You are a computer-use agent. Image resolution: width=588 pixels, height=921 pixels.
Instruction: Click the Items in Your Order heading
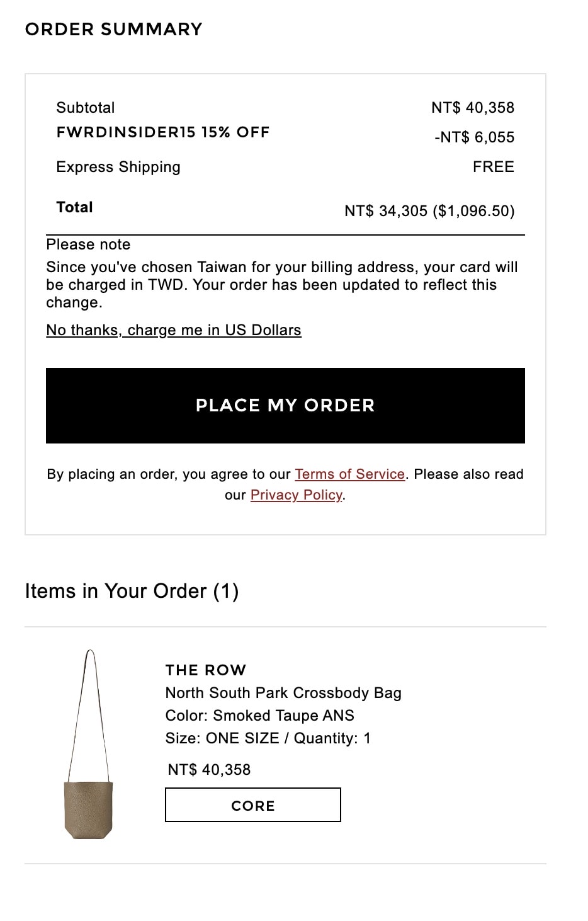(x=132, y=591)
